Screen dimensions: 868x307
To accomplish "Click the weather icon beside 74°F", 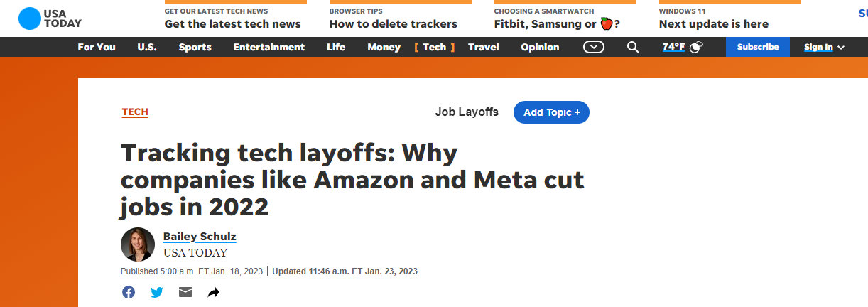I will point(696,47).
